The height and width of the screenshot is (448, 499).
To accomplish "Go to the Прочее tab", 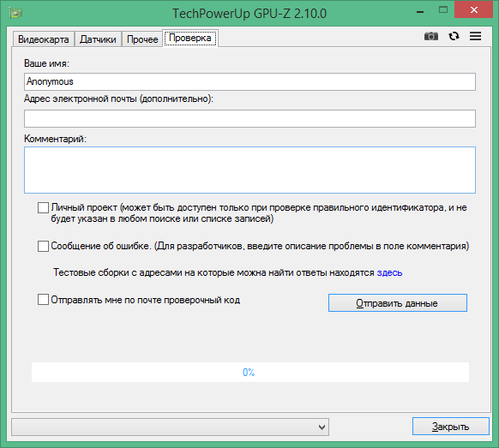I will [142, 39].
